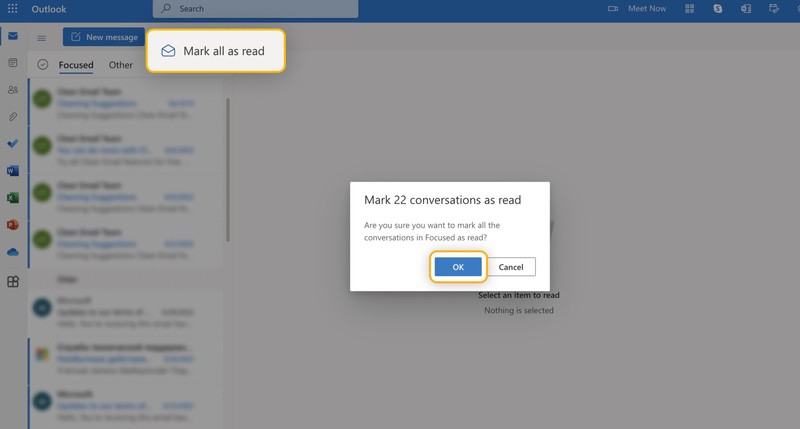Click the envelope icon in Mark all as read

(x=168, y=51)
